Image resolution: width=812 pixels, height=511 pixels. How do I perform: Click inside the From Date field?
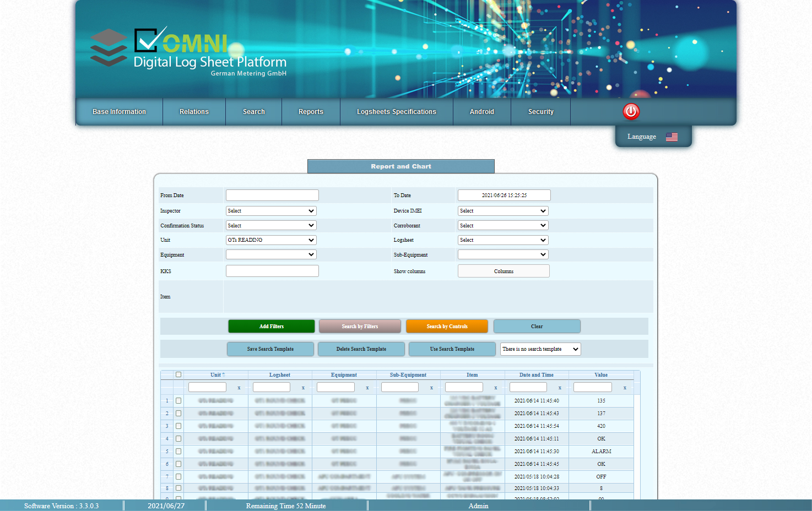coord(272,195)
